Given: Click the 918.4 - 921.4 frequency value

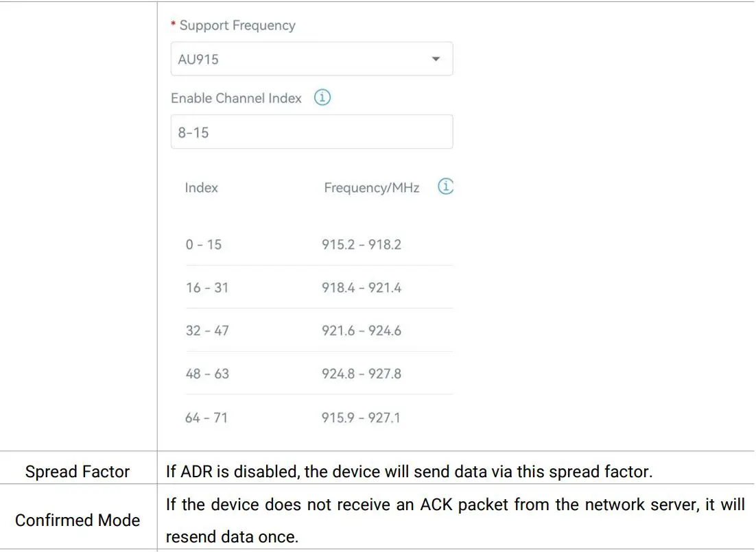Looking at the screenshot, I should 361,287.
